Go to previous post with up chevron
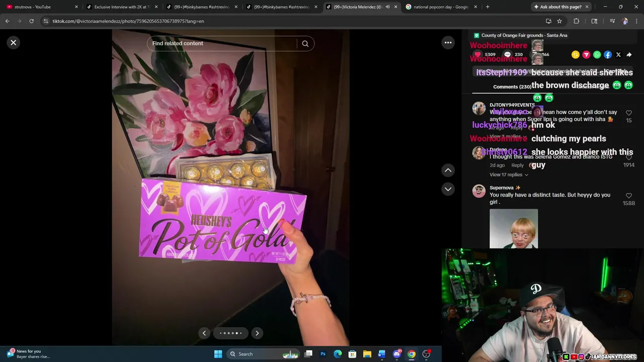644x362 pixels. 448,170
